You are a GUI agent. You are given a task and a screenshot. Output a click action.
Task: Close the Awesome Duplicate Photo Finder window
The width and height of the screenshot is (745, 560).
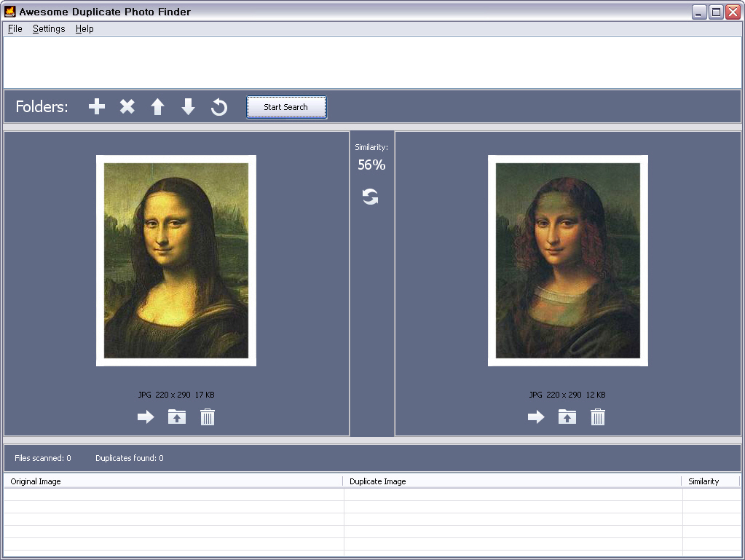pyautogui.click(x=733, y=12)
